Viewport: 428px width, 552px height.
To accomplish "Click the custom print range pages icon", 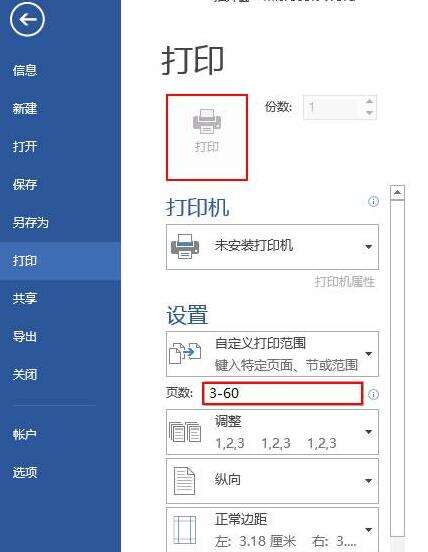I will click(x=185, y=353).
